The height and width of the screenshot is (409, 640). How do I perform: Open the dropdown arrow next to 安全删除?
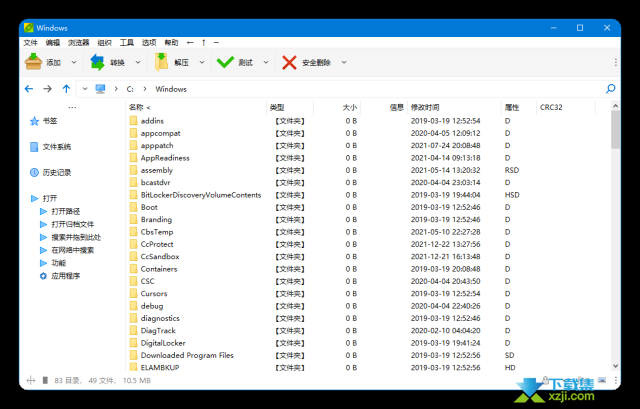click(344, 62)
